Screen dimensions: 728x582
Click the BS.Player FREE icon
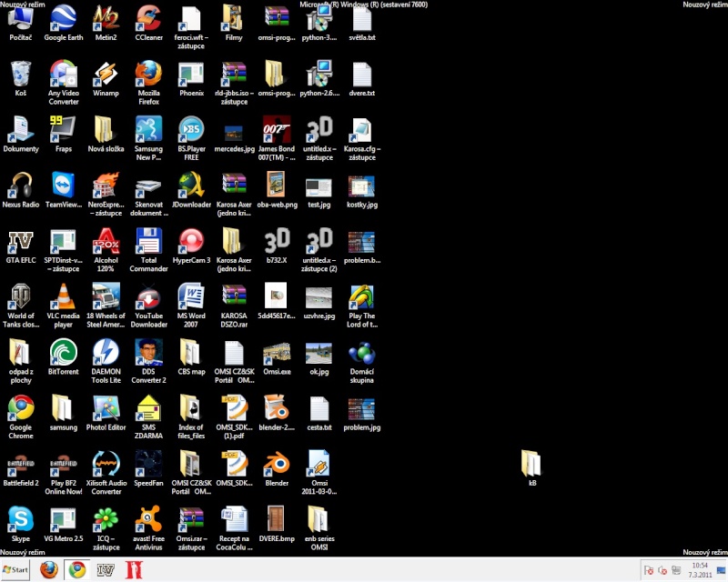pyautogui.click(x=191, y=138)
